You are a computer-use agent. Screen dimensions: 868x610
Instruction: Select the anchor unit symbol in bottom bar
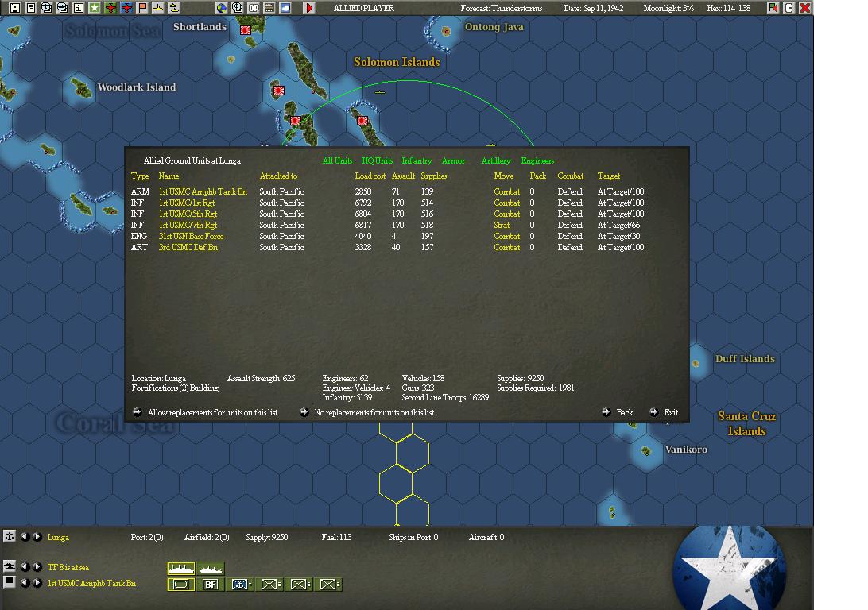click(240, 584)
